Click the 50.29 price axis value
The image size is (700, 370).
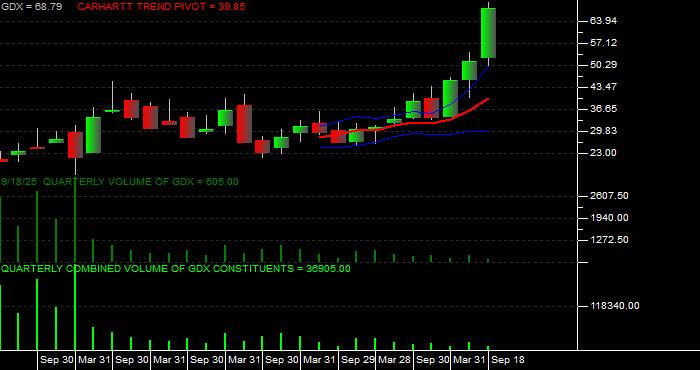(x=603, y=65)
